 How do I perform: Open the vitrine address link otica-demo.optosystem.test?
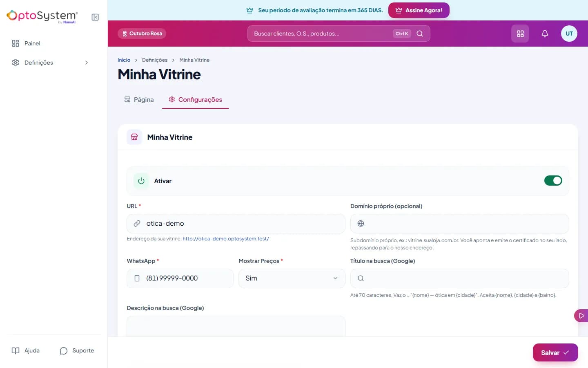coord(226,239)
